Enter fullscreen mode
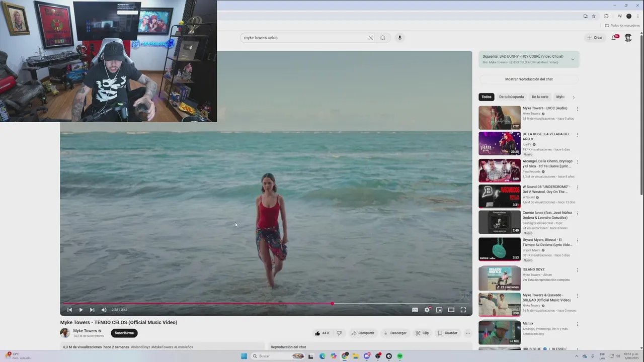Viewport: 644px width, 362px height. point(463,310)
